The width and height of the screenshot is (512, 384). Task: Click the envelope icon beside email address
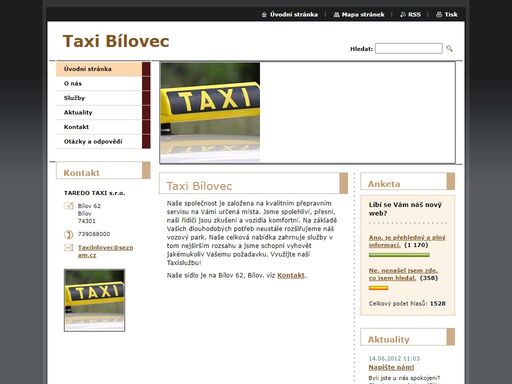[x=68, y=248]
